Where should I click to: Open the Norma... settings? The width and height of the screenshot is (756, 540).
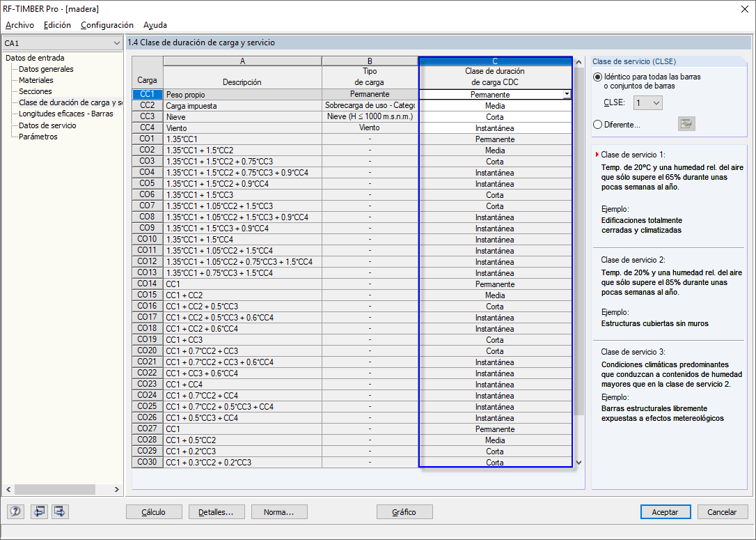[279, 512]
